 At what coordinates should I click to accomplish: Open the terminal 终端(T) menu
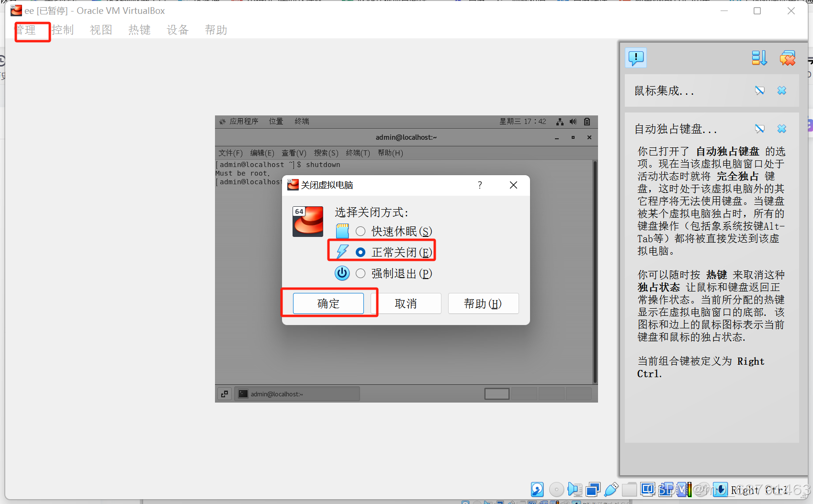pyautogui.click(x=358, y=153)
